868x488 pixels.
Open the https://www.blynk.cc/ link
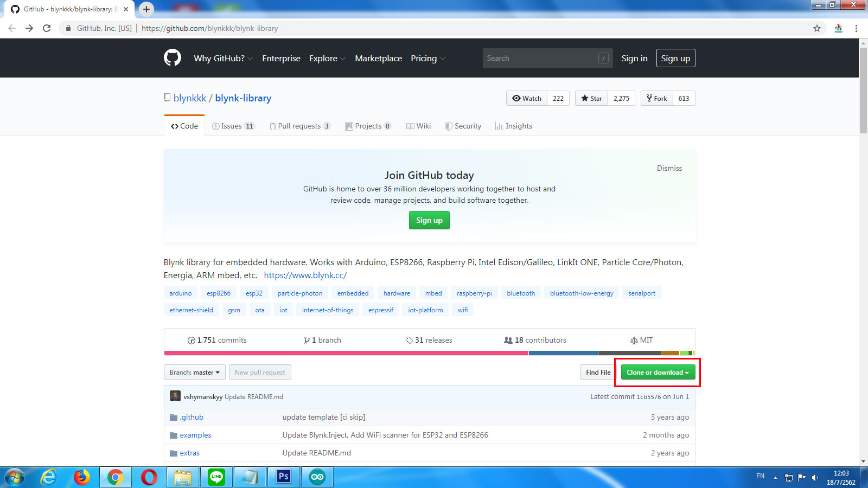tap(305, 275)
